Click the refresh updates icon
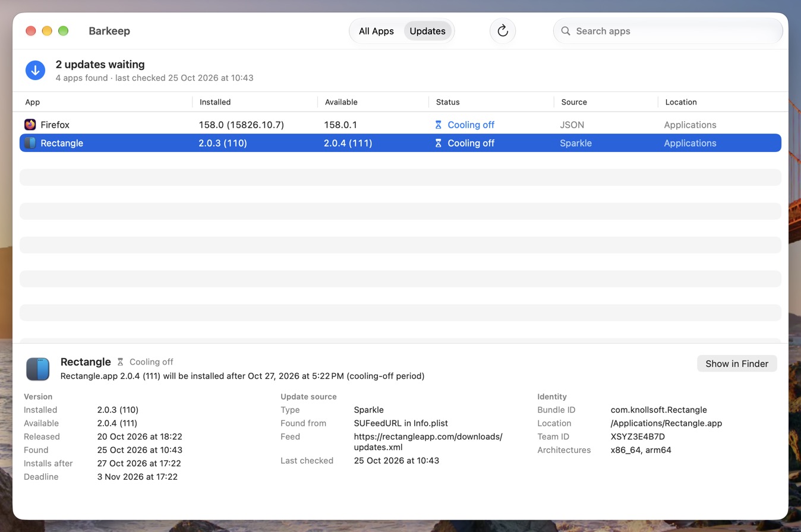Viewport: 801px width, 532px height. coord(503,31)
